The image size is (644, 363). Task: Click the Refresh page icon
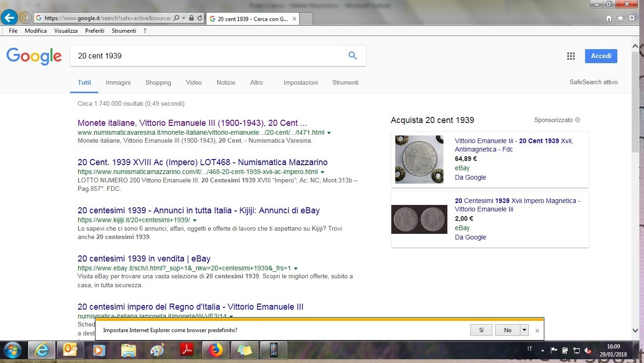(x=200, y=18)
